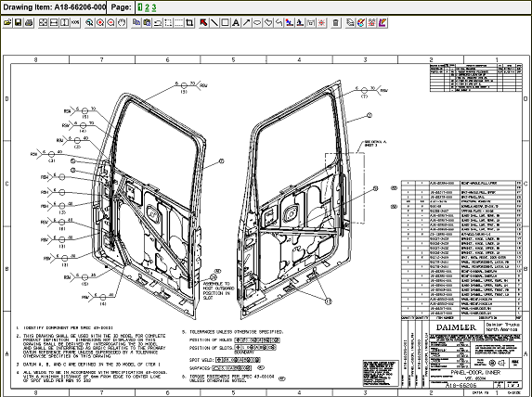Select the text annotation A tool
This screenshot has width=532, height=397.
click(x=236, y=22)
